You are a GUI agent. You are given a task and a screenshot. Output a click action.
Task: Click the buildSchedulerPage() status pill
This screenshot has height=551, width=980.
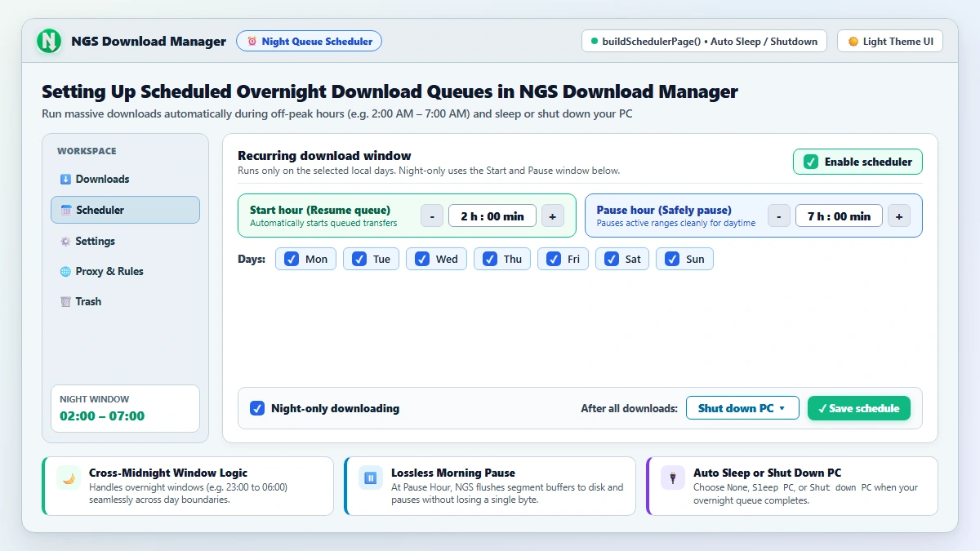click(x=705, y=41)
